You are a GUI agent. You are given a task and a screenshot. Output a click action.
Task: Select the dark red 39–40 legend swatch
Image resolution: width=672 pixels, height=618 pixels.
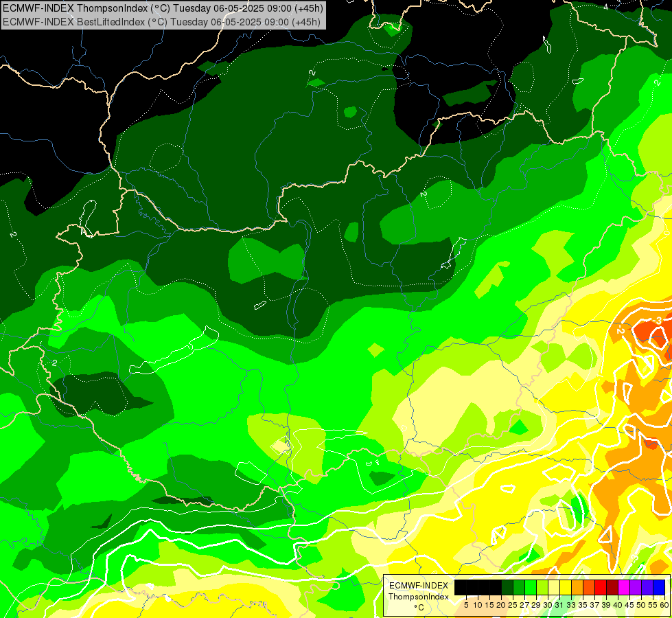click(612, 587)
